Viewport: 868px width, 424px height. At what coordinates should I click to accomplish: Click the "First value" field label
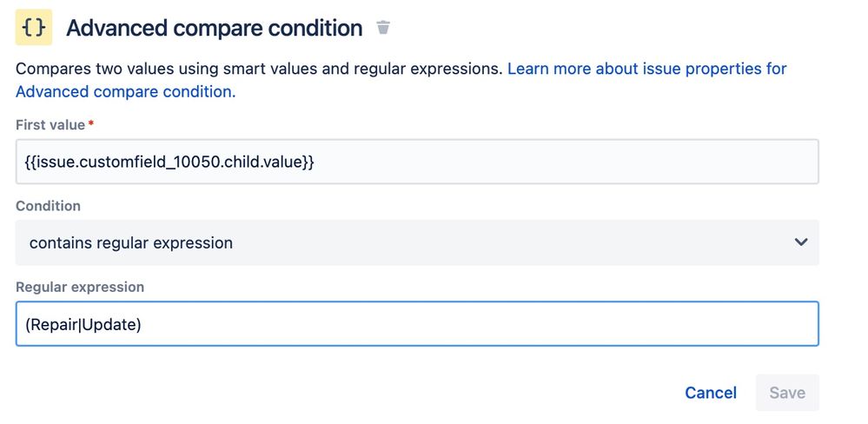50,125
